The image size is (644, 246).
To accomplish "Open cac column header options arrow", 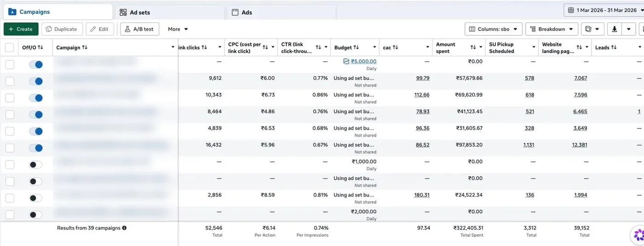I will coord(427,47).
